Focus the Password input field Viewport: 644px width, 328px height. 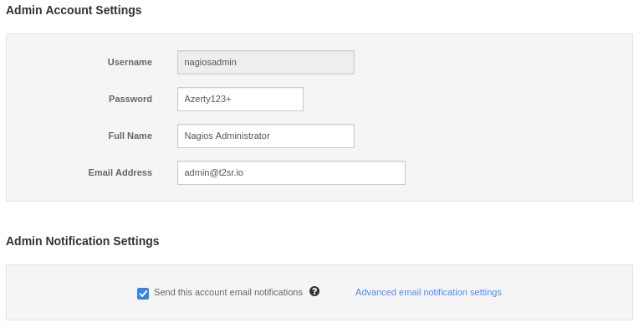tap(240, 99)
